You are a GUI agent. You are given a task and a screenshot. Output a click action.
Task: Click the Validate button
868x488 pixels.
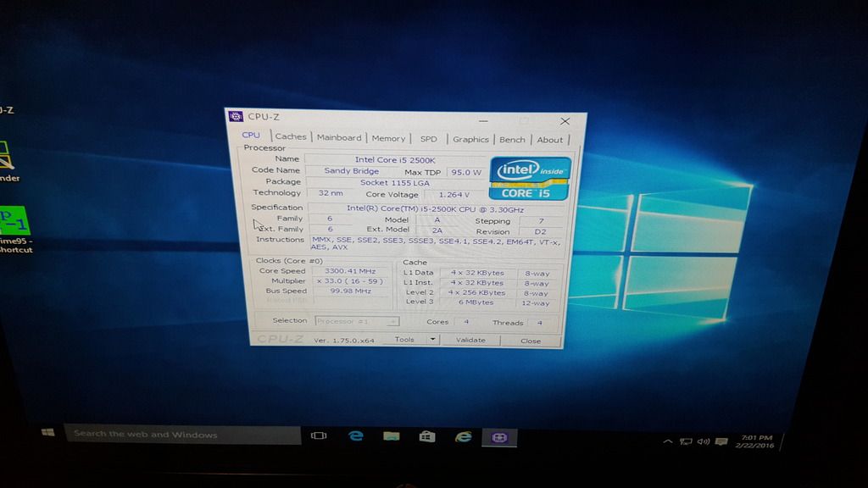470,340
